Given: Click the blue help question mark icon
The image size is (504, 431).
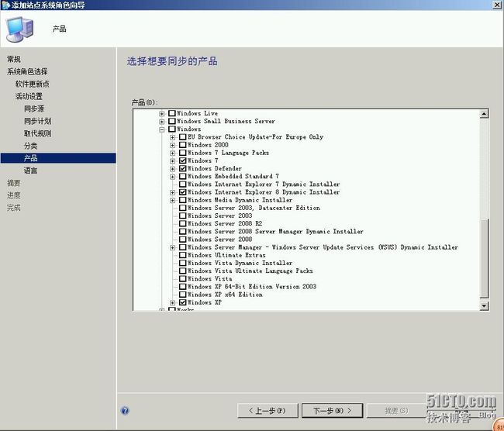Looking at the screenshot, I should pos(125,410).
